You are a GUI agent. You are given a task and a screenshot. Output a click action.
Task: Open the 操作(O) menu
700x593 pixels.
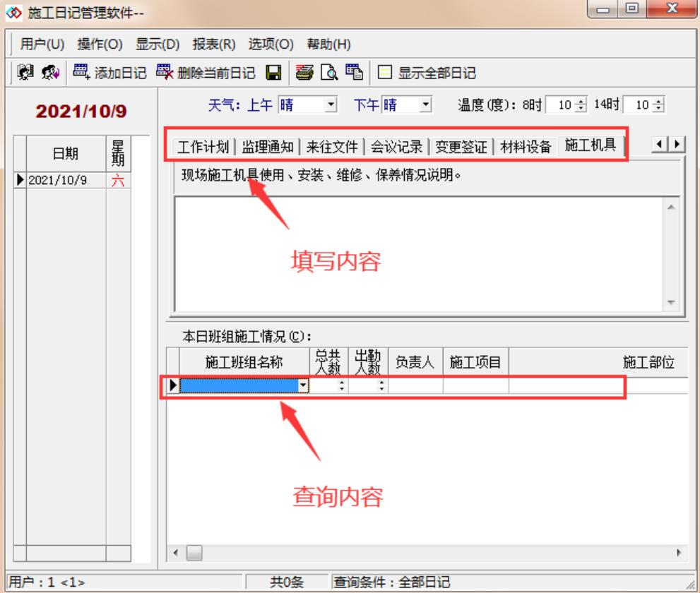click(100, 44)
